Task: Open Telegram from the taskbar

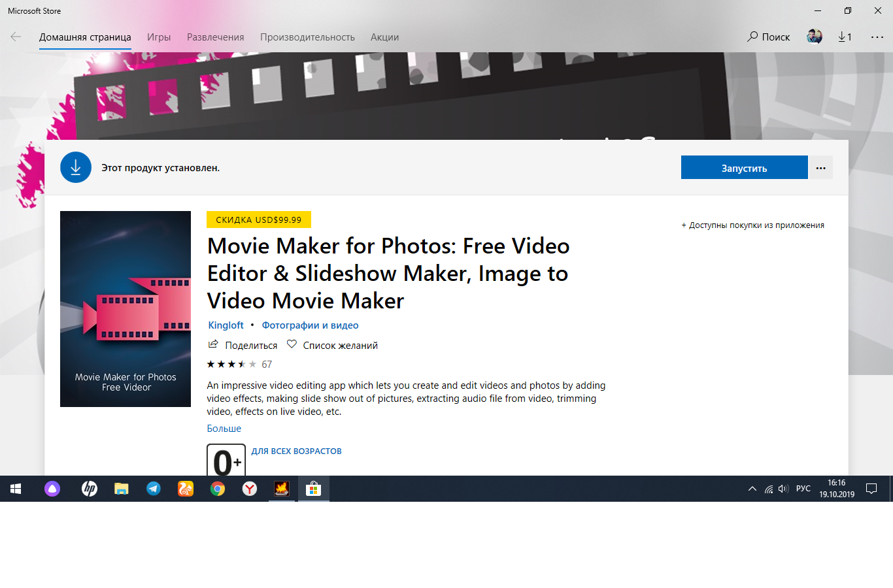Action: tap(154, 489)
